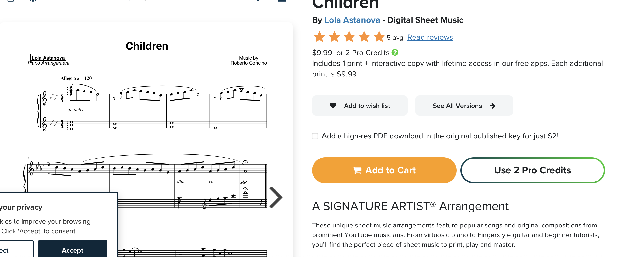644x257 pixels.
Task: Select the third rating star
Action: point(349,37)
